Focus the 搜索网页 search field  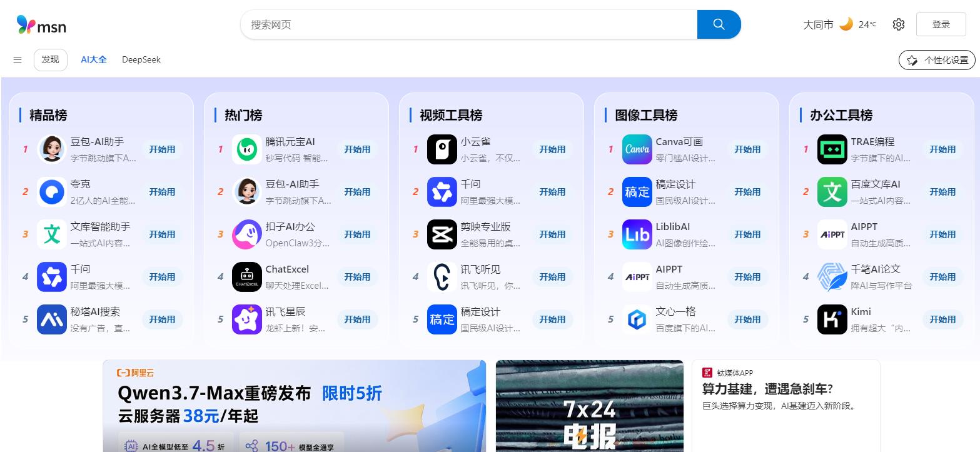[469, 24]
